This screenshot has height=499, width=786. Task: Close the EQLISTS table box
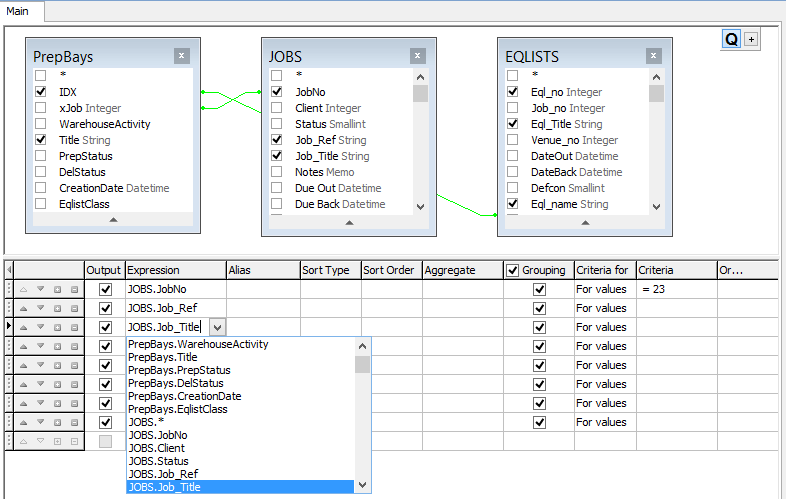point(653,57)
